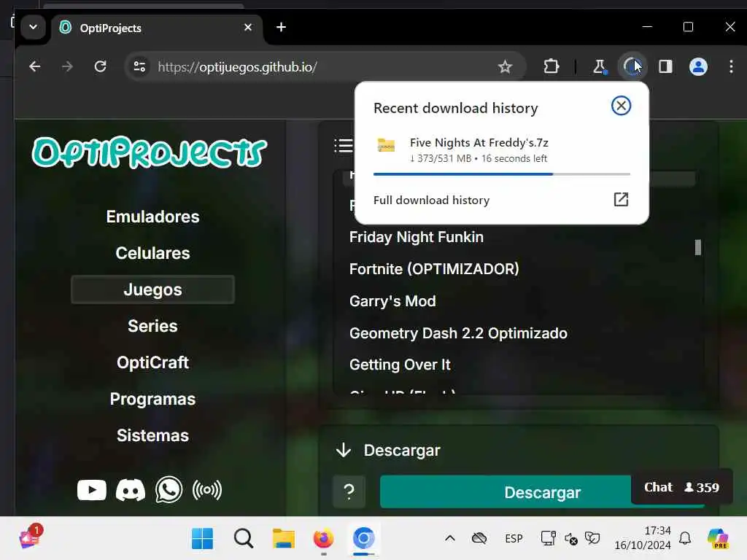The image size is (747, 560).
Task: Open the WhatsApp icon in sidebar
Action: point(169,489)
